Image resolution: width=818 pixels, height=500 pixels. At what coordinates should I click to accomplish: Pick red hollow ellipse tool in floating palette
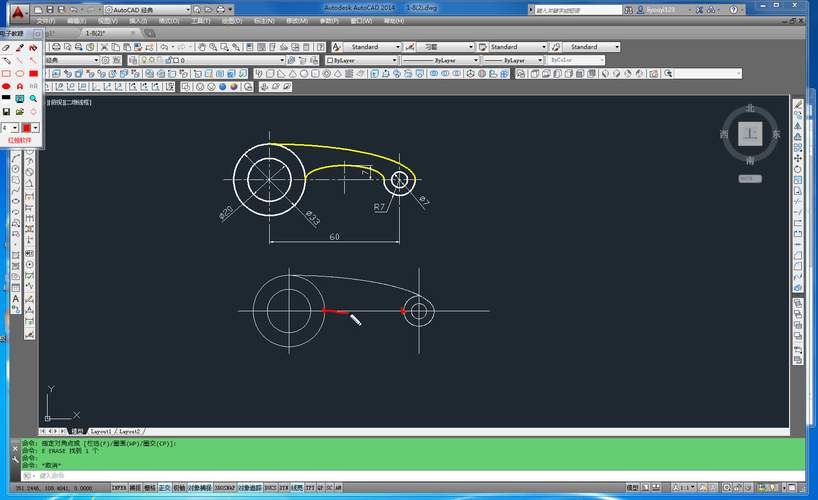[20, 74]
